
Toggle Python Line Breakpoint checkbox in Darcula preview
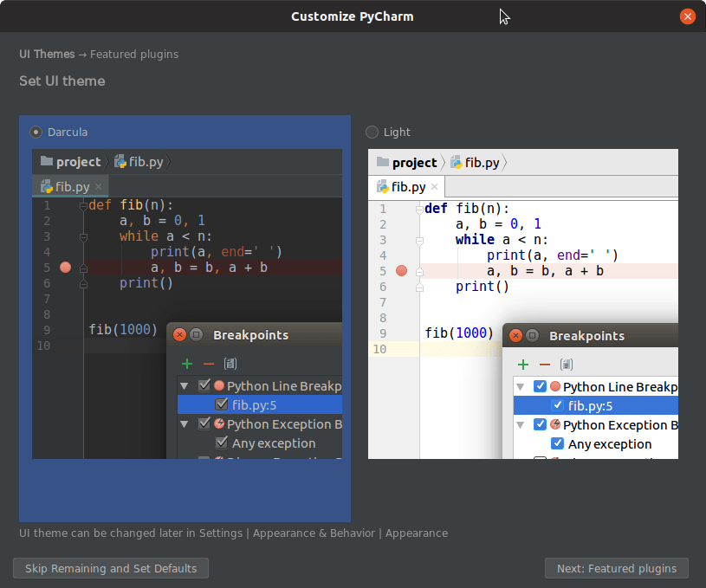(x=204, y=385)
